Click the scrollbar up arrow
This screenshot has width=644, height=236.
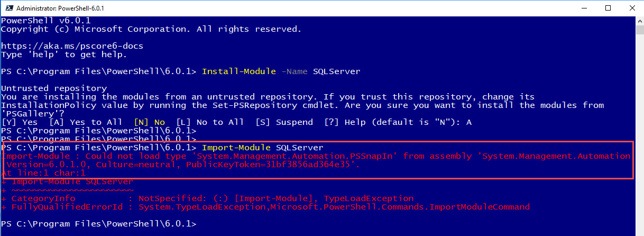click(x=639, y=21)
